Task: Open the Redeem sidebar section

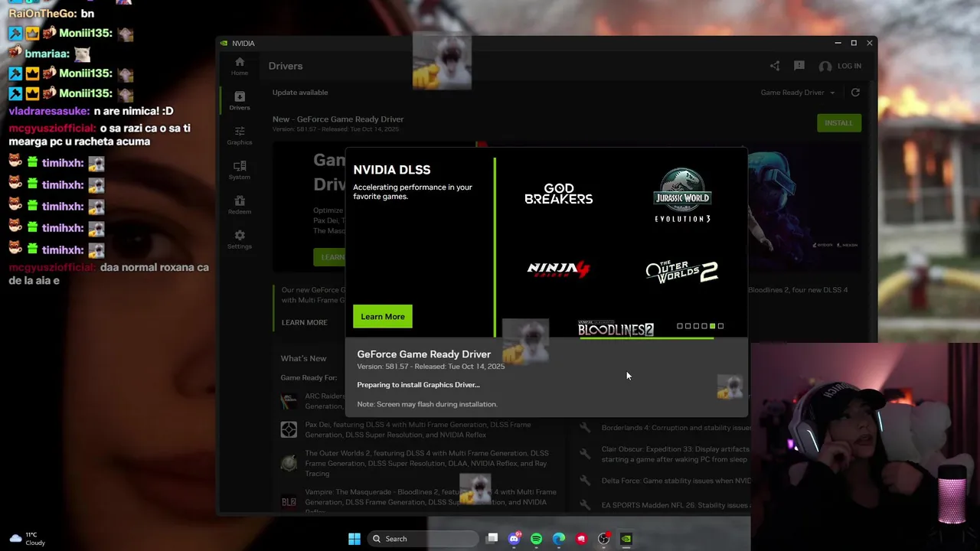Action: [240, 204]
